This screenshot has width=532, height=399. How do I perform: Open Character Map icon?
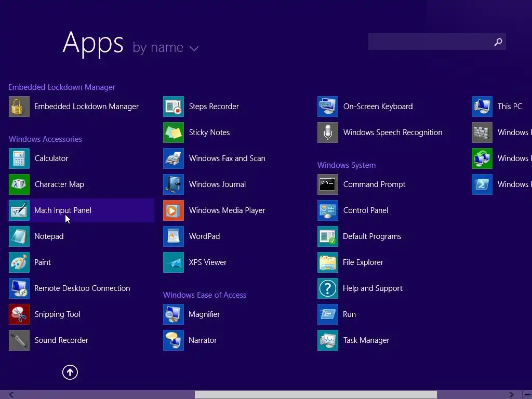[x=19, y=184]
